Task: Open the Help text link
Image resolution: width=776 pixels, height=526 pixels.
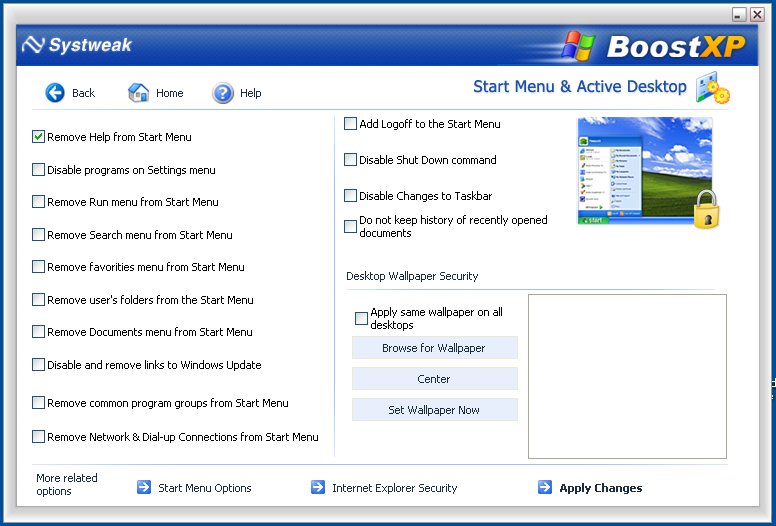Action: tap(250, 93)
